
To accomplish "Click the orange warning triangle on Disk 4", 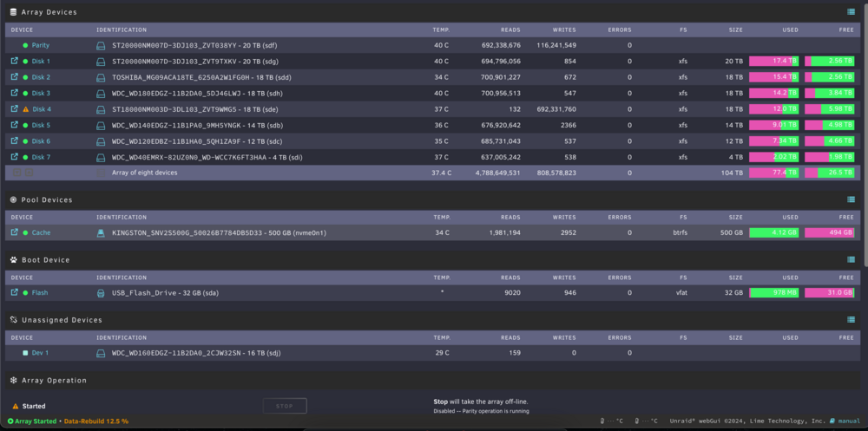I will (25, 109).
